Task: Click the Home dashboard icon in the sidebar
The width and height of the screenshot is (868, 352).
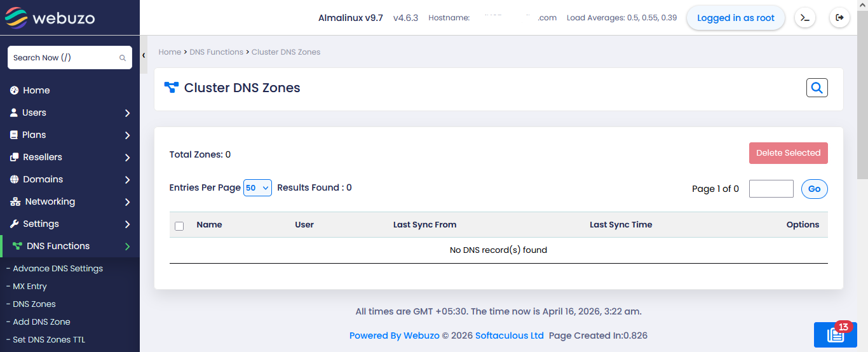Action: coord(15,90)
